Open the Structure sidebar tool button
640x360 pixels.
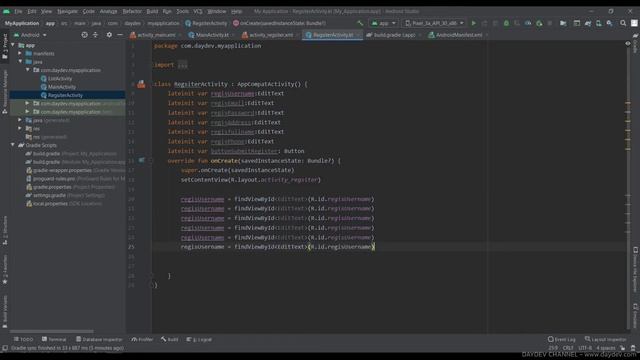(x=4, y=231)
